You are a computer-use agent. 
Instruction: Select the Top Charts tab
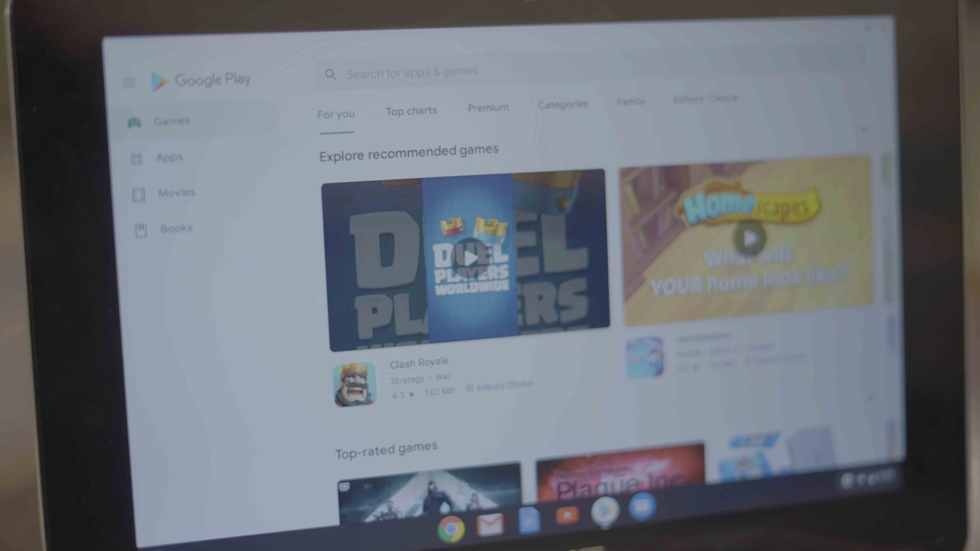pos(411,110)
